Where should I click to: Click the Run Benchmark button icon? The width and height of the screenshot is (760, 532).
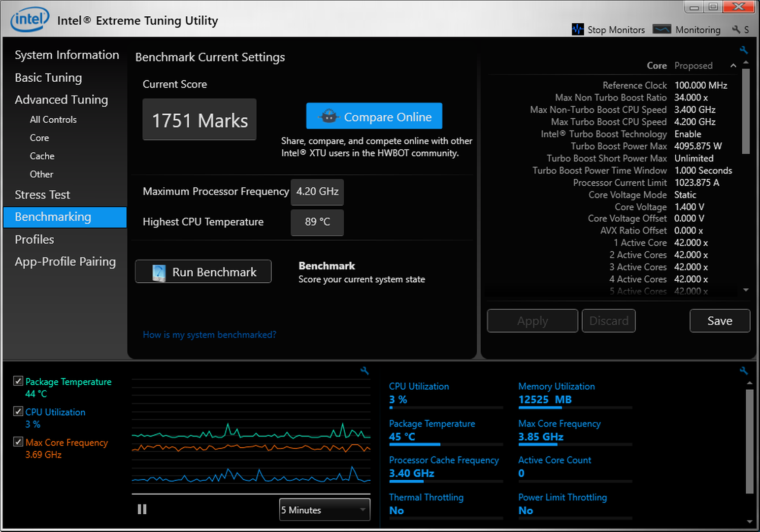click(159, 272)
